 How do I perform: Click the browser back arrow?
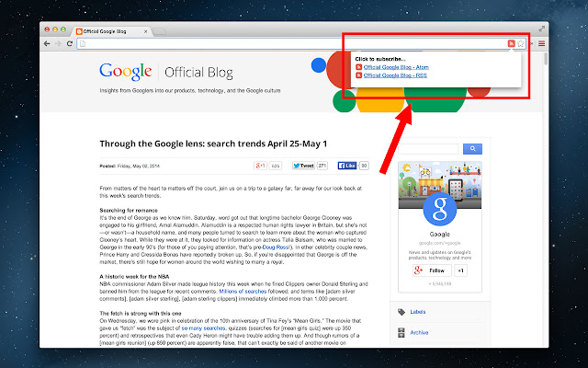[x=47, y=43]
